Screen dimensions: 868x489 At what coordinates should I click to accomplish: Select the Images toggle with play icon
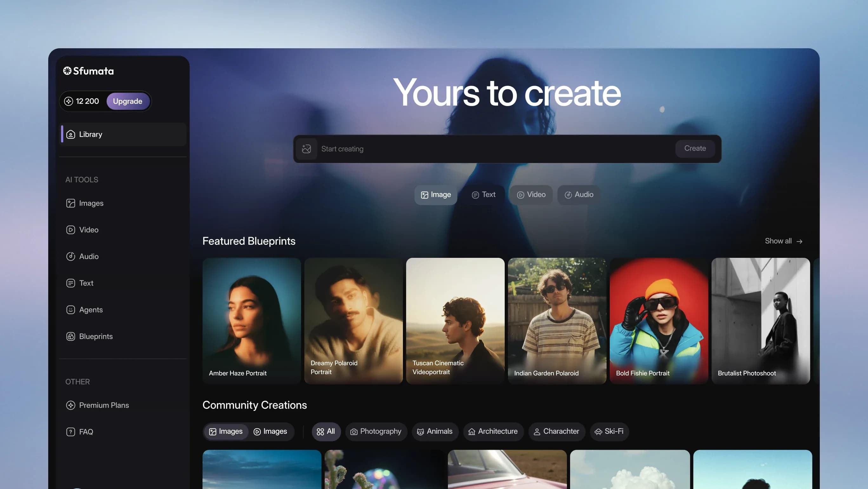tap(271, 431)
